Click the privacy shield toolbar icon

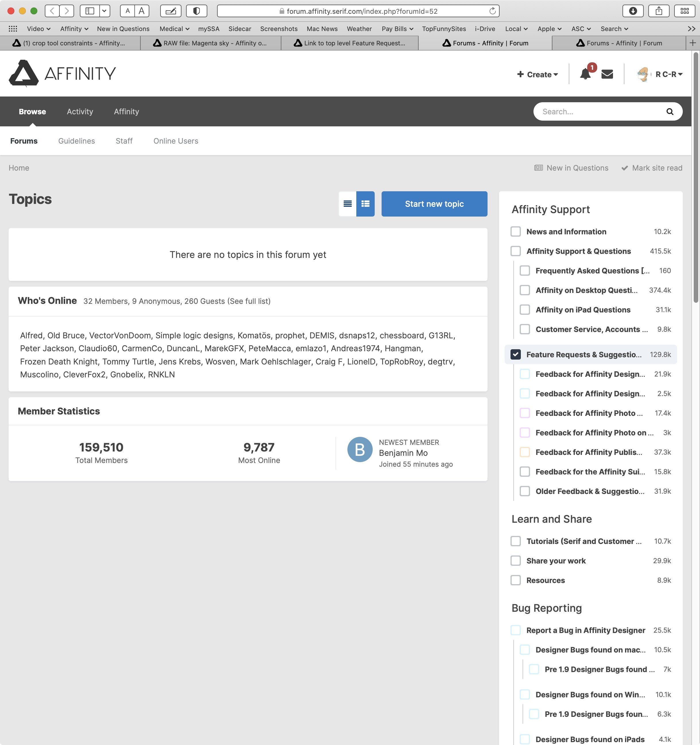(196, 11)
